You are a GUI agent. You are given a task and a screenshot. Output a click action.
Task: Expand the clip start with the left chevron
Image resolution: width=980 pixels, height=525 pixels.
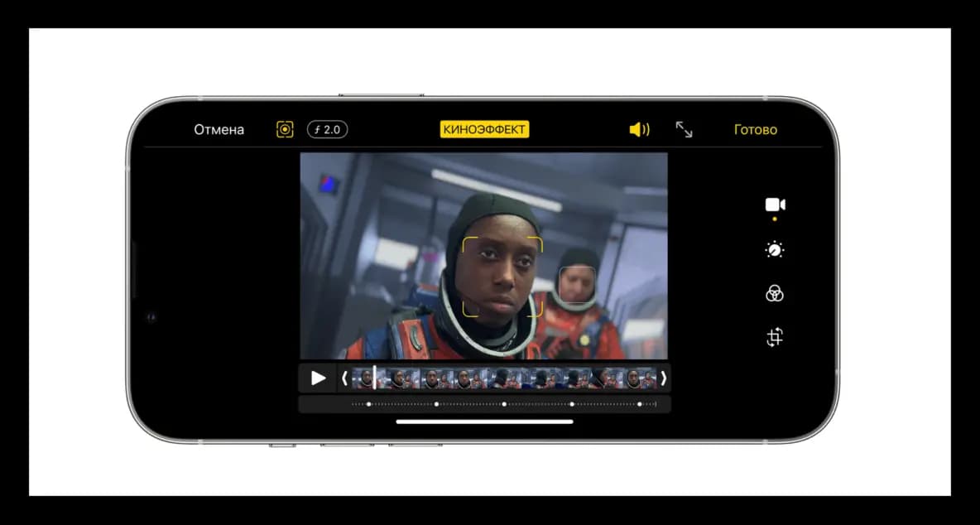pyautogui.click(x=344, y=378)
